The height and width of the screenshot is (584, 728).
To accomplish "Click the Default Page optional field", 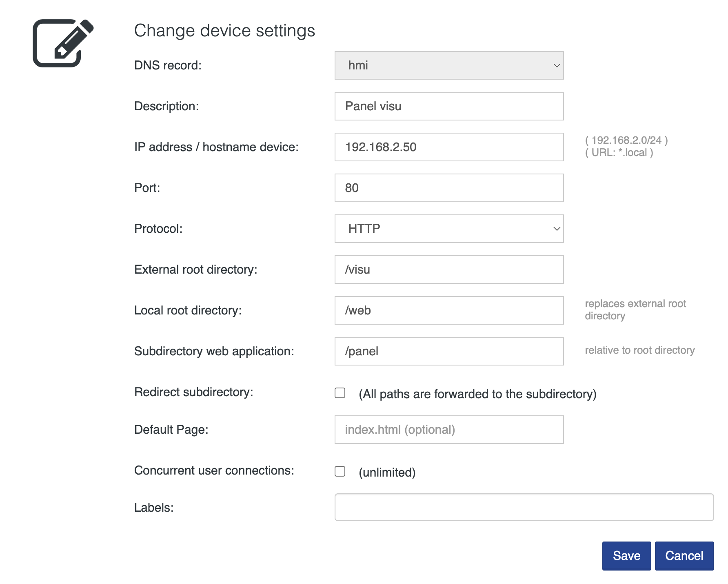I will 449,429.
